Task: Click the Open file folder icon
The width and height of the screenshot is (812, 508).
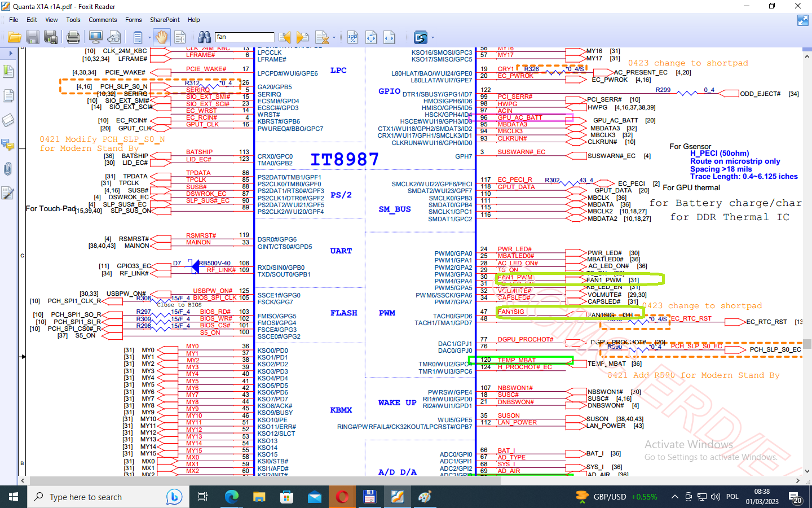Action: click(x=14, y=38)
